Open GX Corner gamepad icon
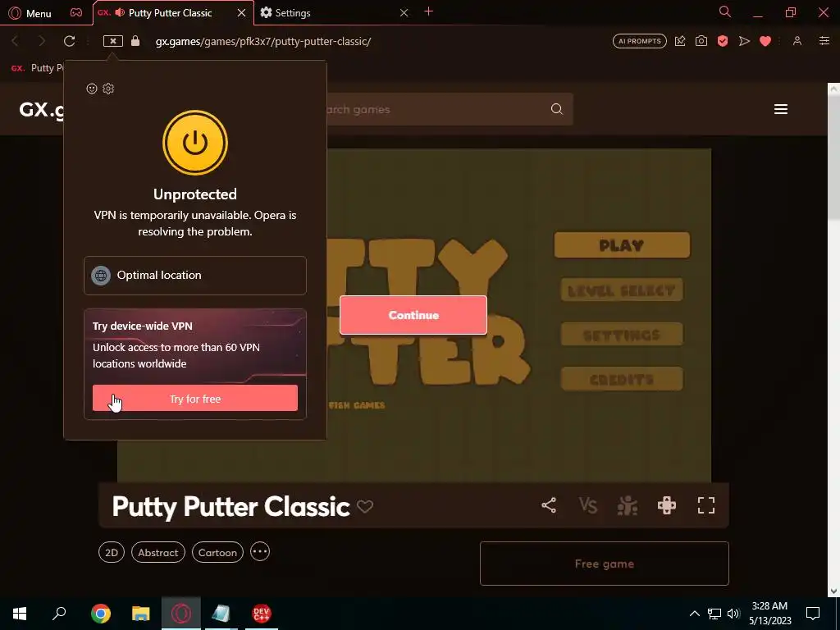Viewport: 840px width, 630px height. (76, 12)
